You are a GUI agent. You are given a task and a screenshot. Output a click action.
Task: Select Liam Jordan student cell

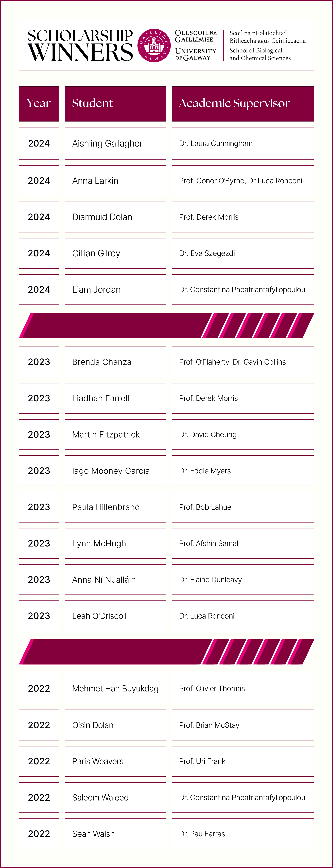(x=115, y=289)
